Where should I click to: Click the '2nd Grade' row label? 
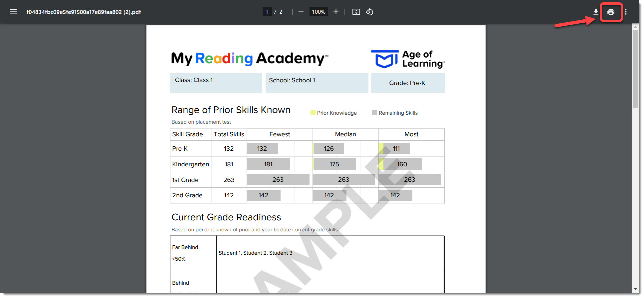click(x=187, y=195)
